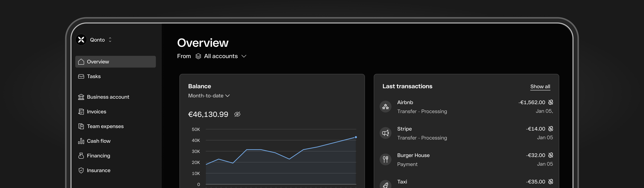Select the Overview menu entry
Image resolution: width=644 pixels, height=188 pixels.
[98, 62]
